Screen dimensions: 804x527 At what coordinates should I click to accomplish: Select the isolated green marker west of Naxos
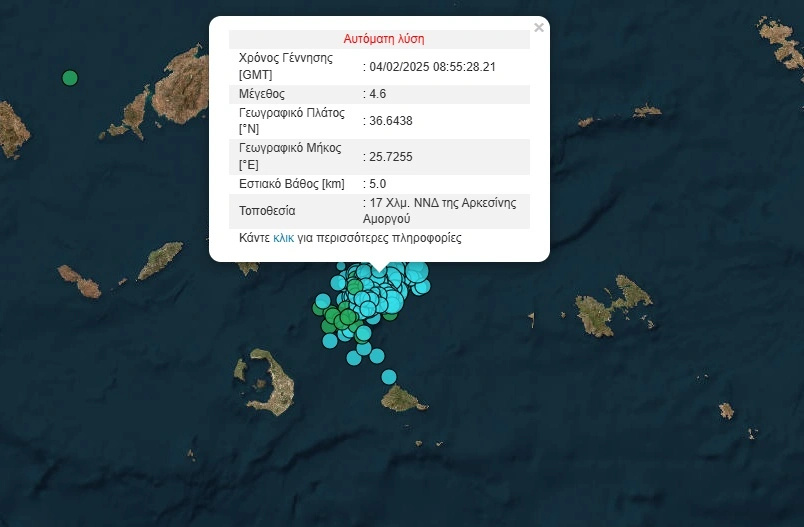pyautogui.click(x=70, y=77)
